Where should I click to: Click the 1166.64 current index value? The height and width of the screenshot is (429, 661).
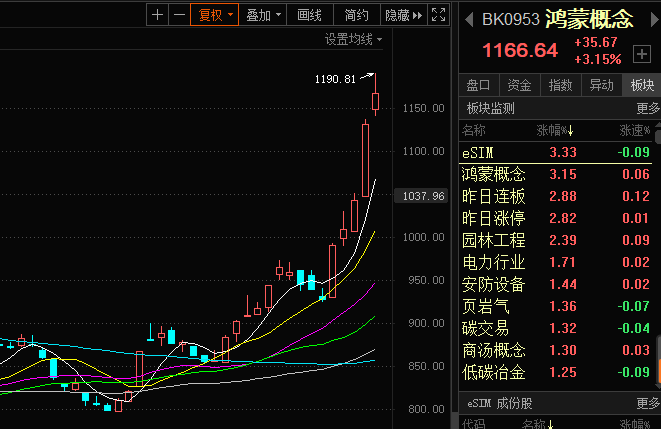click(x=520, y=51)
